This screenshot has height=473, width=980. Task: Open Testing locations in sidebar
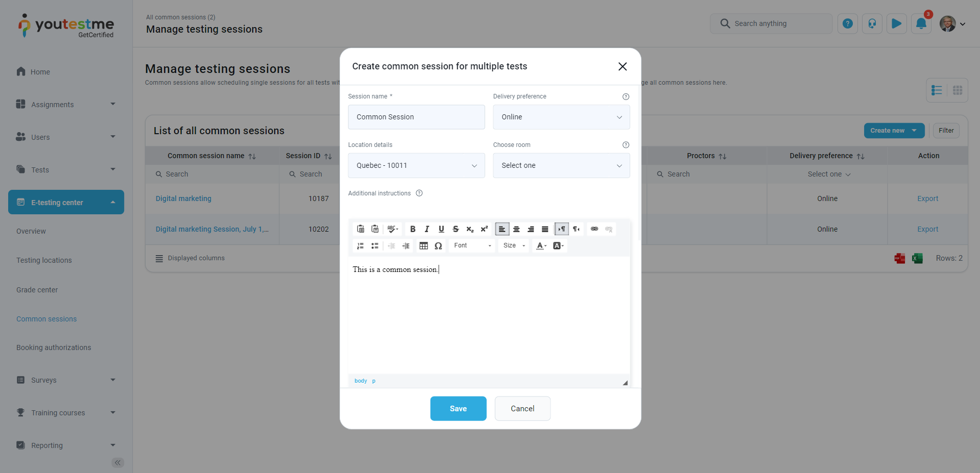[44, 260]
